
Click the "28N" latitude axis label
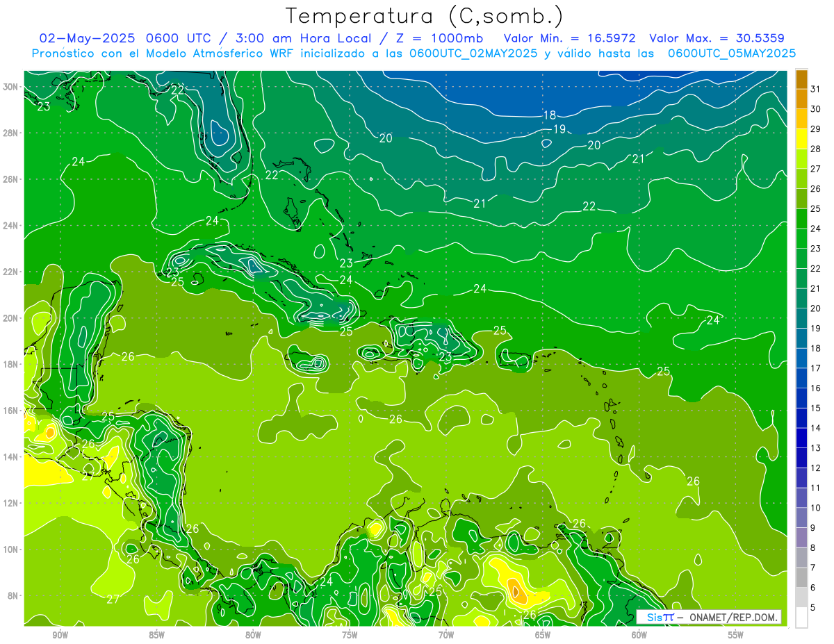click(11, 133)
